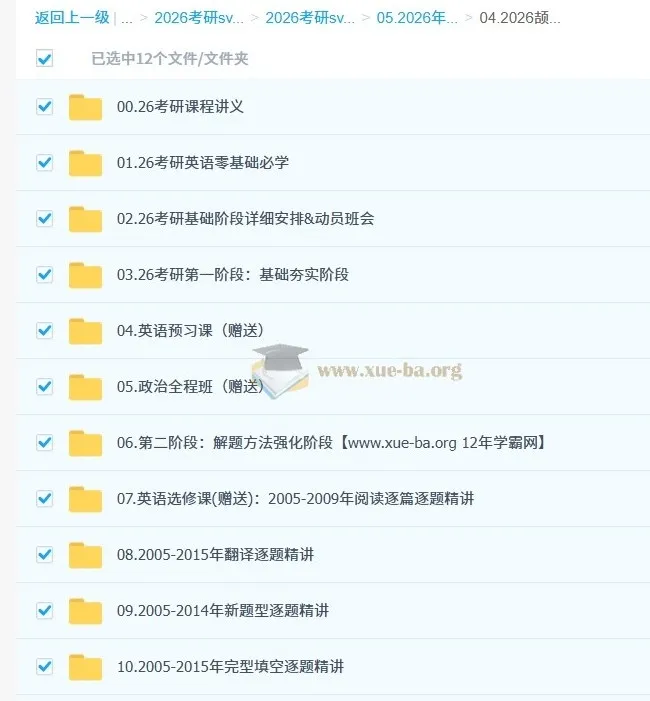This screenshot has width=650, height=701.
Task: Expand the collapsed breadcrumb ellipsis
Action: pos(127,19)
